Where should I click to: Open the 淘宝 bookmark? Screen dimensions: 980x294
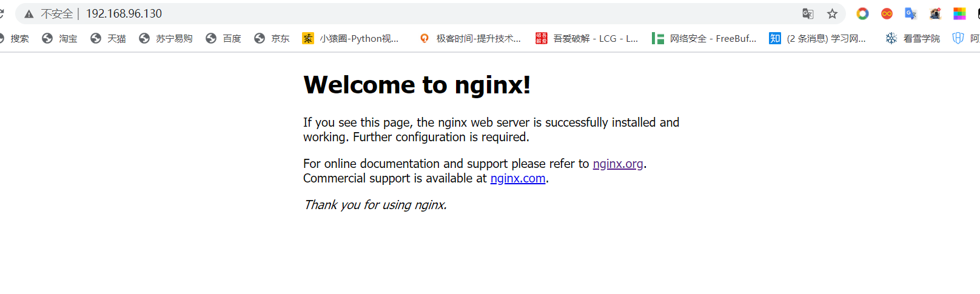pyautogui.click(x=59, y=38)
